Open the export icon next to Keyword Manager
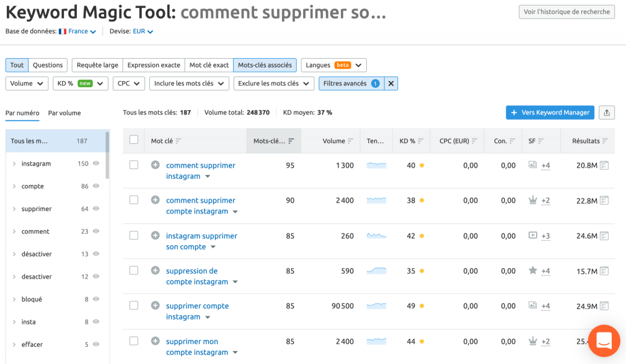The height and width of the screenshot is (364, 626). 606,113
